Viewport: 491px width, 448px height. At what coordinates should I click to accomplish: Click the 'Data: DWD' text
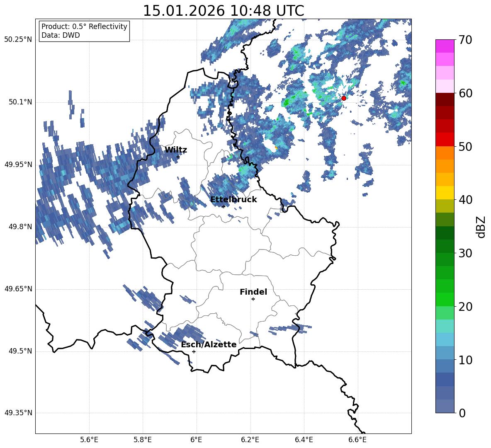coord(61,35)
